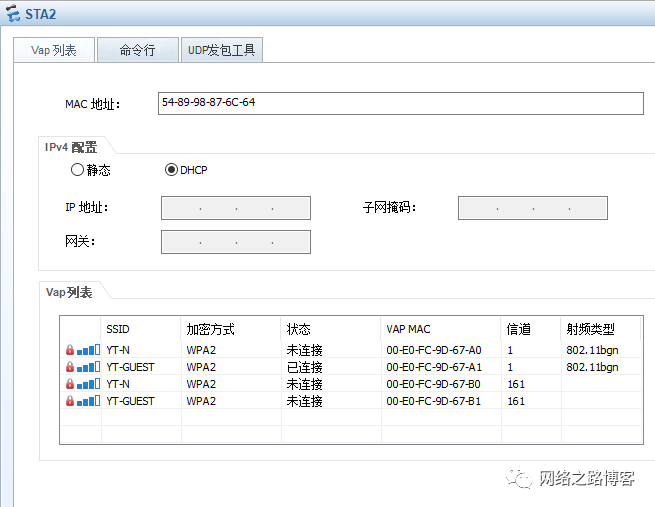Open the 命令行 tab

click(137, 50)
